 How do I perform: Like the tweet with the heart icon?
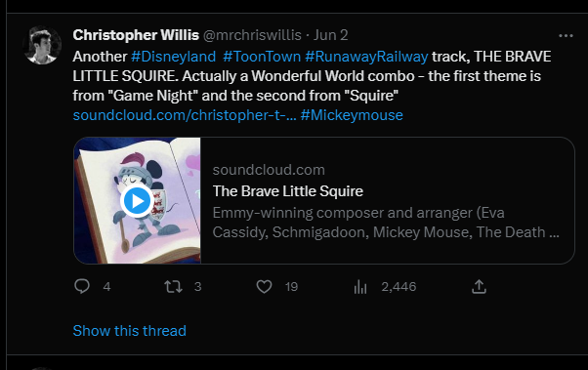point(264,287)
